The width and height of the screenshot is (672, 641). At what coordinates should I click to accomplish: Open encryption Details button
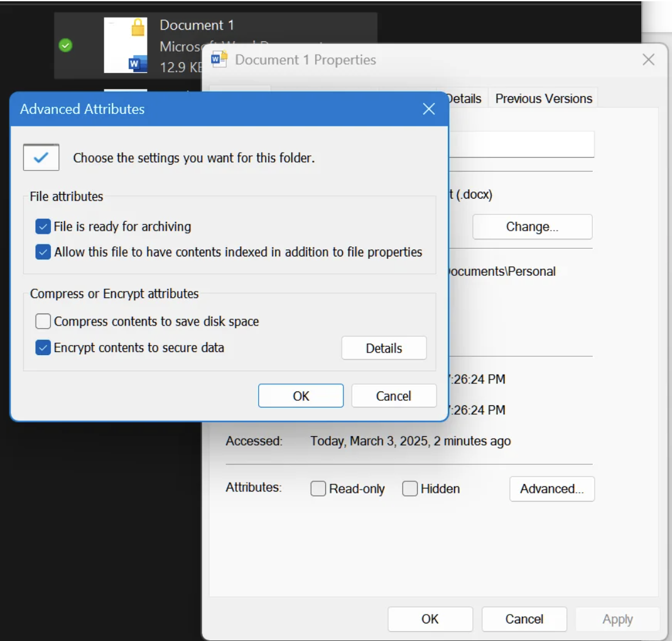(384, 348)
